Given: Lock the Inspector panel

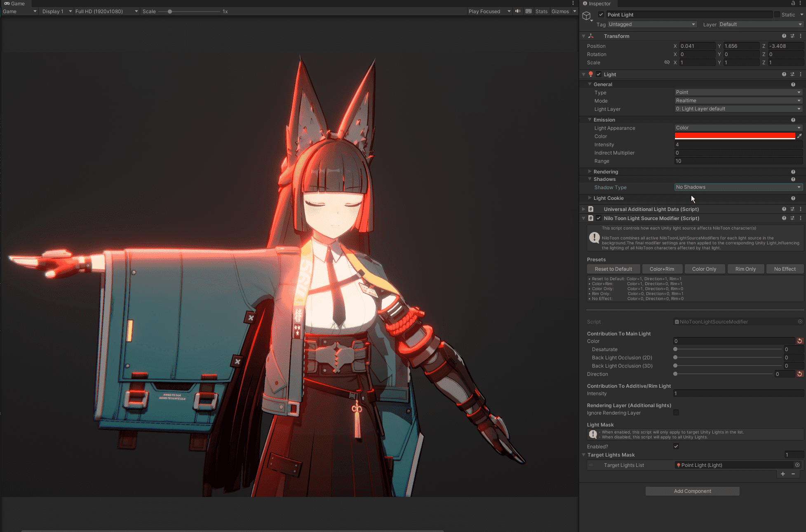Looking at the screenshot, I should click(793, 3).
